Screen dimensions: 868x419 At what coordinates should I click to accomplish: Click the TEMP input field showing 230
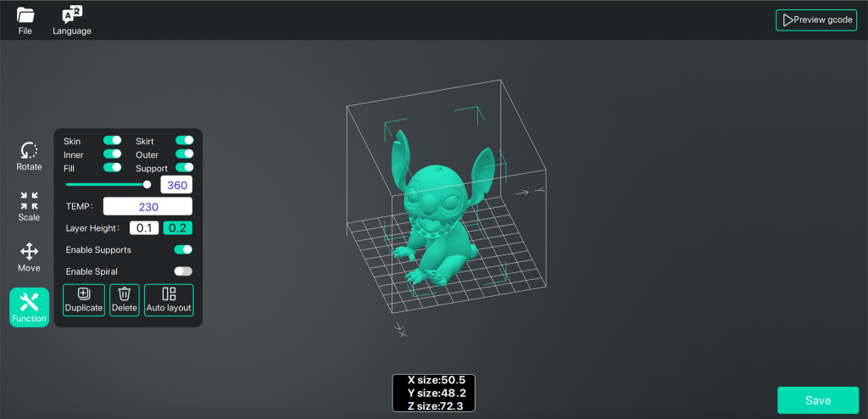(147, 206)
